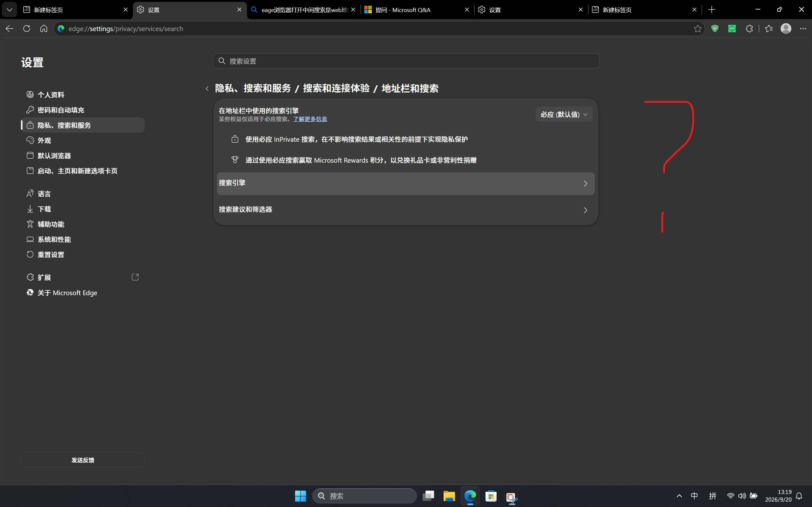Viewport: 812px width, 507px height.
Task: Open 启动、主页和新建选项卡页 section
Action: click(83, 171)
